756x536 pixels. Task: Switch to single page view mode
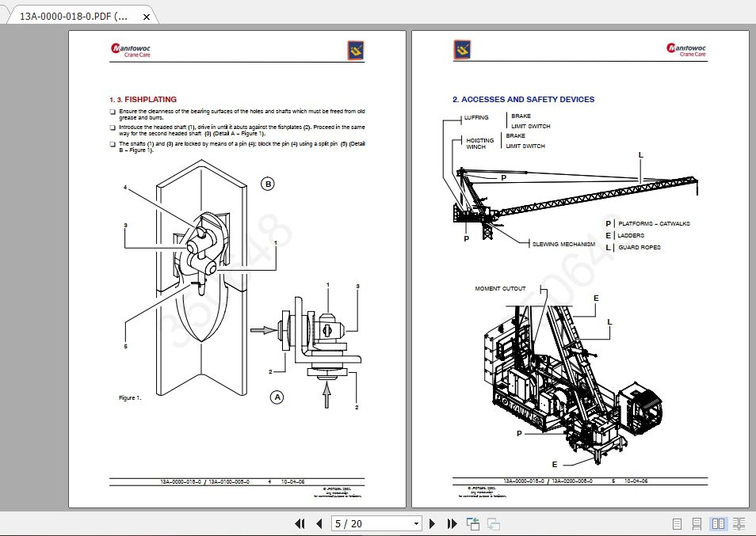pos(676,523)
